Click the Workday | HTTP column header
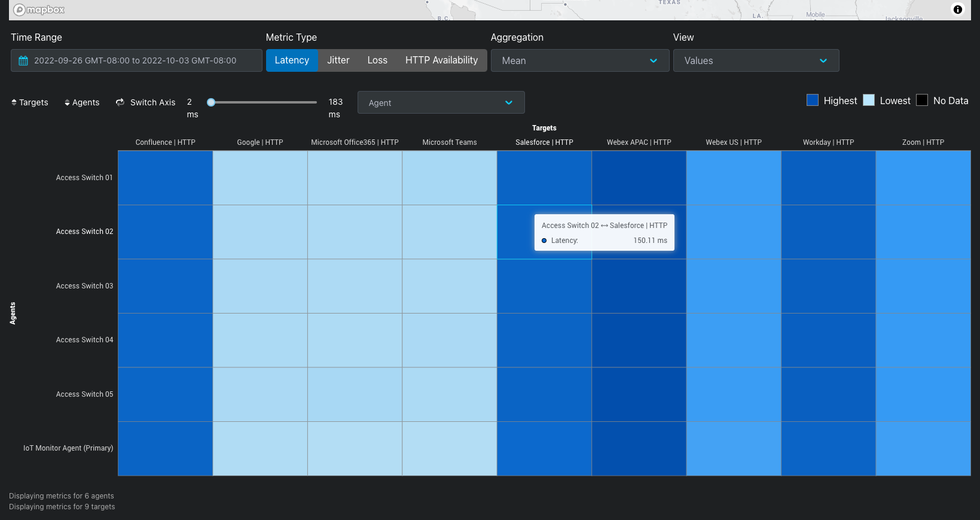The width and height of the screenshot is (980, 520). pyautogui.click(x=828, y=142)
